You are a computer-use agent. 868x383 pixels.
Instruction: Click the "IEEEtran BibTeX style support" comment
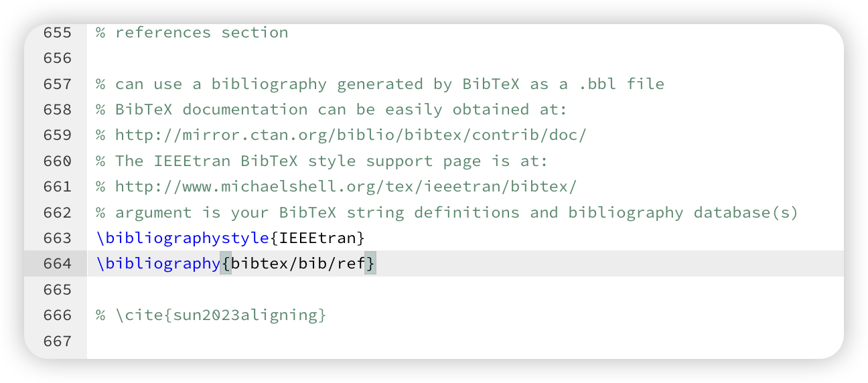click(x=321, y=161)
